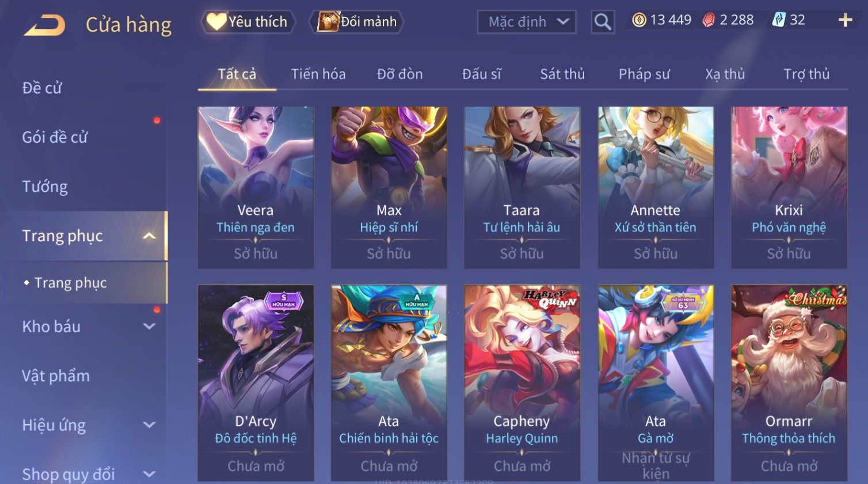Open the Mặc định sort dropdown
The height and width of the screenshot is (484, 868).
527,22
